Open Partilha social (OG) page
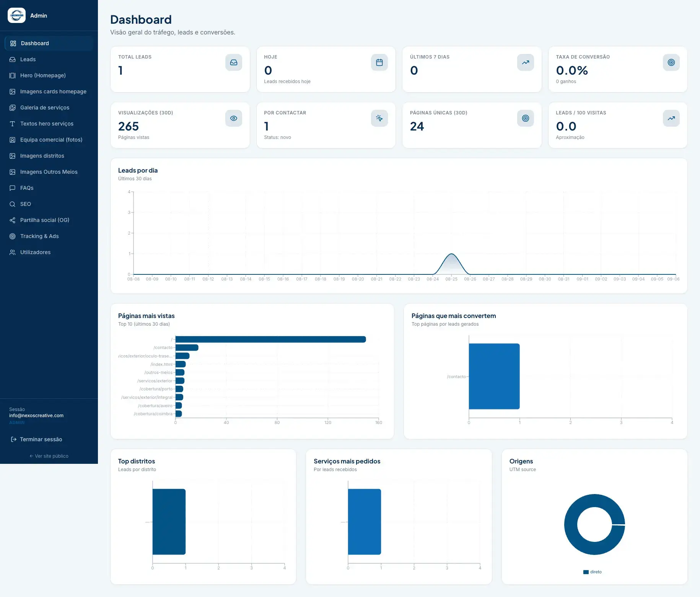The height and width of the screenshot is (597, 700). (49, 220)
